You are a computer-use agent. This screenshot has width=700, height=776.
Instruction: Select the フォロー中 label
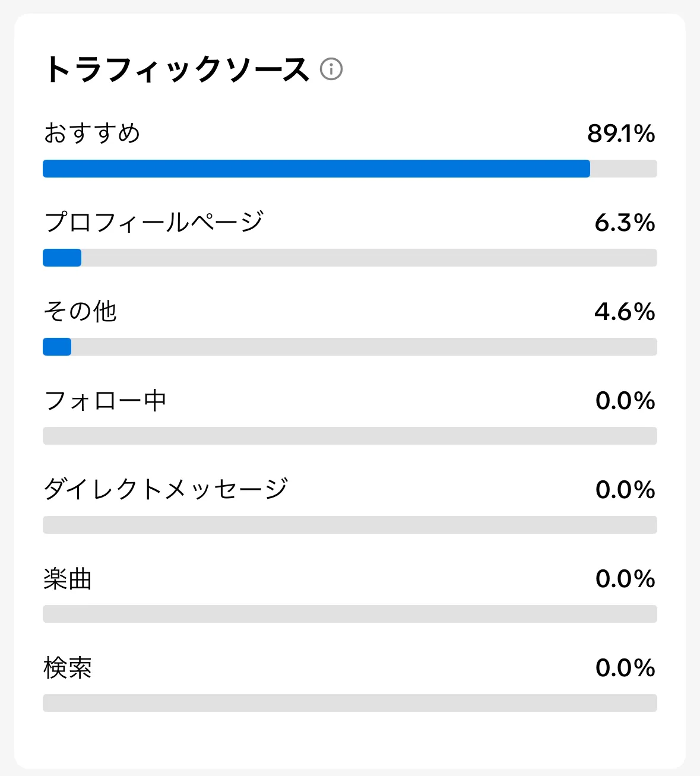coord(105,401)
